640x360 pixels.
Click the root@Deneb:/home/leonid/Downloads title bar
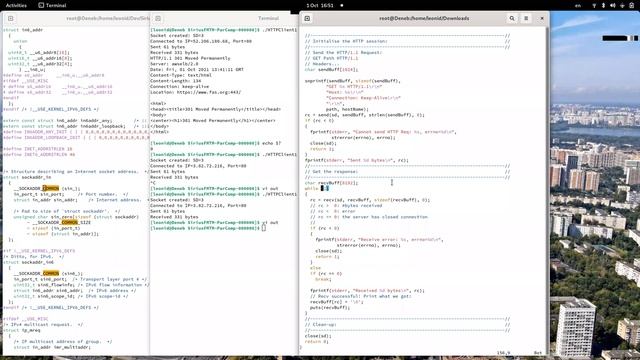pyautogui.click(x=424, y=18)
